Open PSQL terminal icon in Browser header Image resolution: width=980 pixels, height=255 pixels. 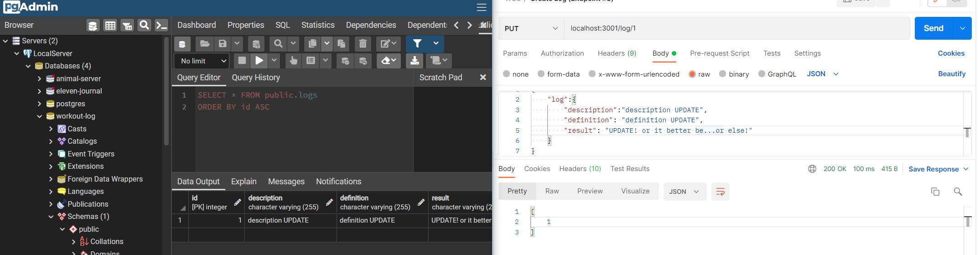coord(161,26)
